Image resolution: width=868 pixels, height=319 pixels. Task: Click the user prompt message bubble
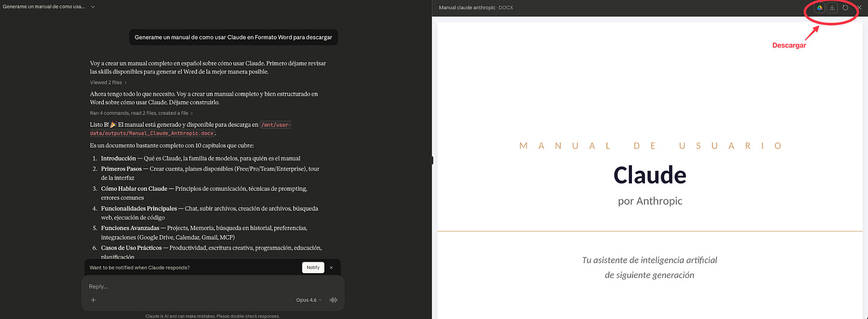[x=233, y=37]
